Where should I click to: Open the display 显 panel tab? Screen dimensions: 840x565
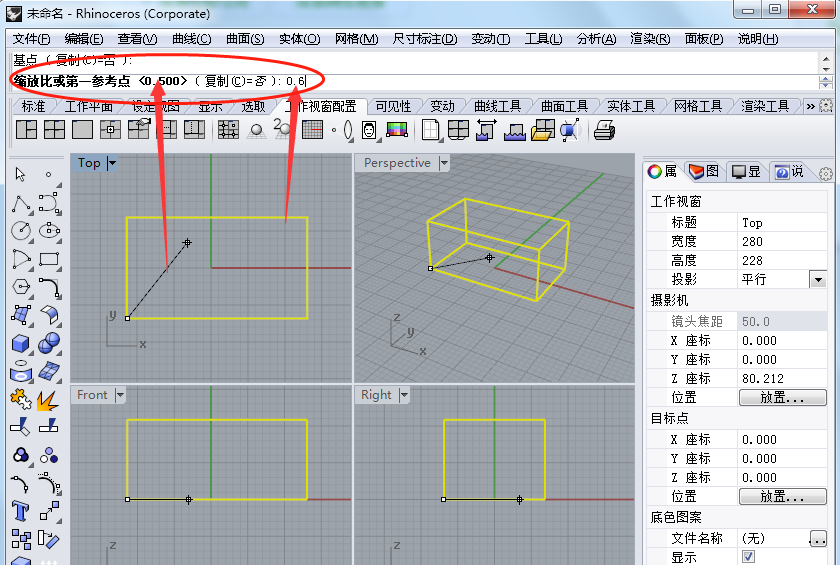[x=746, y=171]
